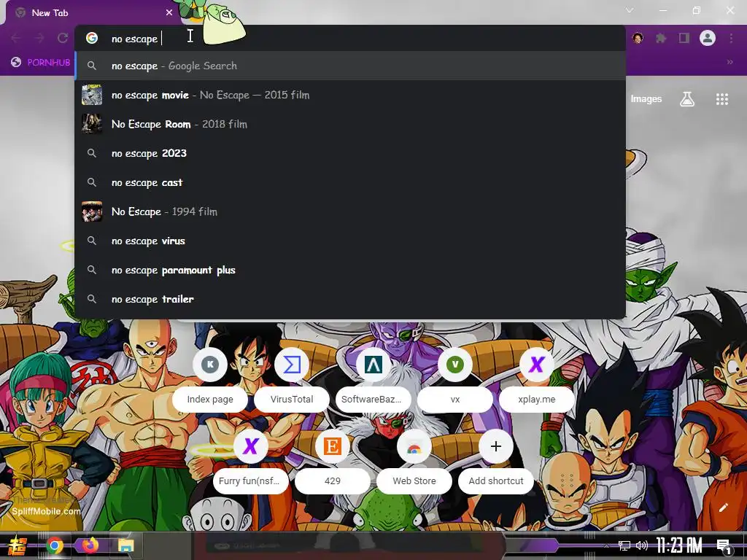Open the xplay.me shortcut icon
The image size is (747, 560).
(x=536, y=365)
